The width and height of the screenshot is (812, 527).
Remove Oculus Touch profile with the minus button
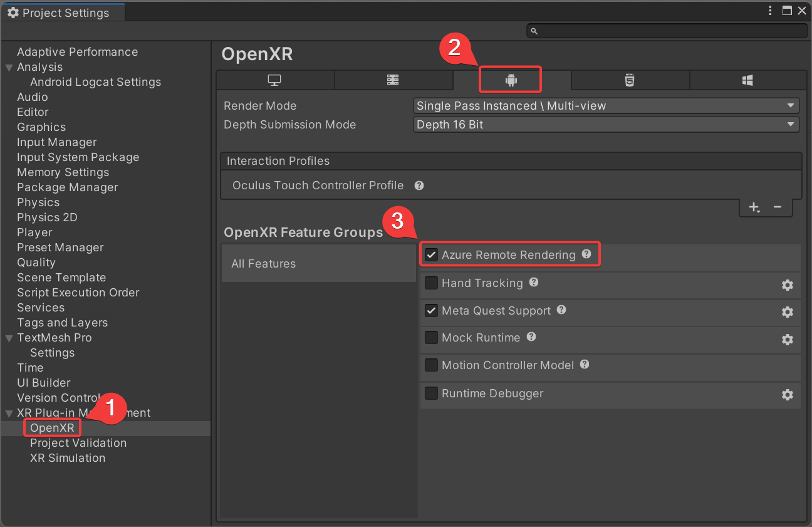[x=778, y=206]
